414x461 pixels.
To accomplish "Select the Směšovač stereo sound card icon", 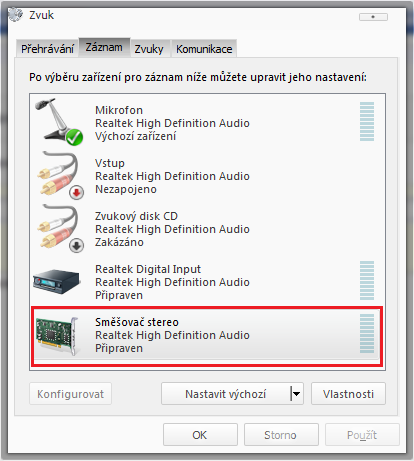I will 58,335.
